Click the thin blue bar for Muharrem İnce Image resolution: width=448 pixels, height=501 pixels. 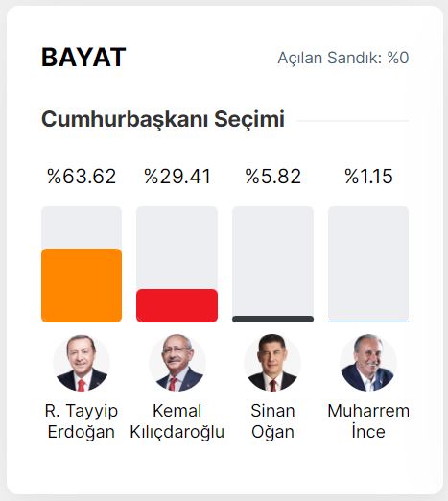pos(368,322)
